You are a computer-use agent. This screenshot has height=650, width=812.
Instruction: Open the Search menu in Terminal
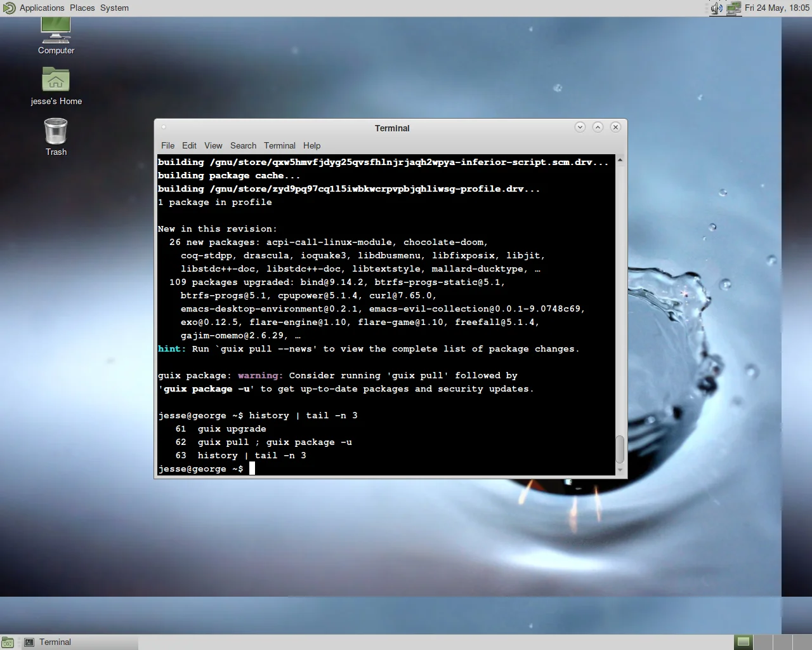click(x=243, y=145)
